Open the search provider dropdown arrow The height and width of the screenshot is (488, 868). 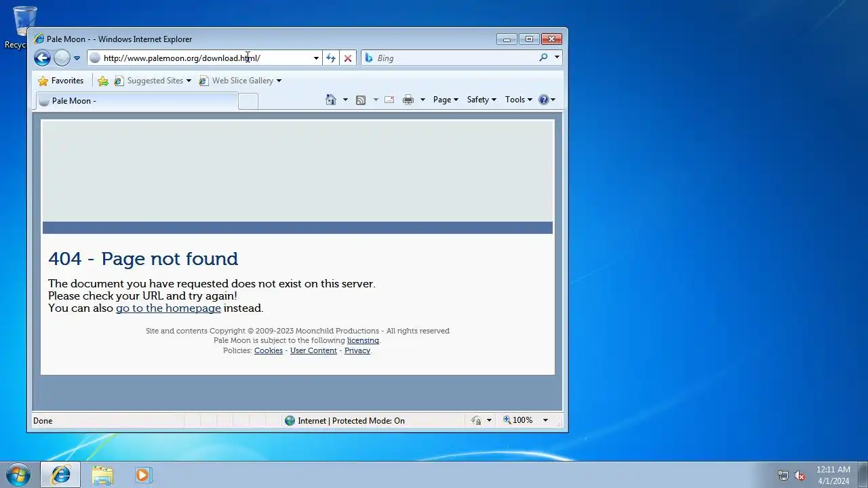pos(557,58)
